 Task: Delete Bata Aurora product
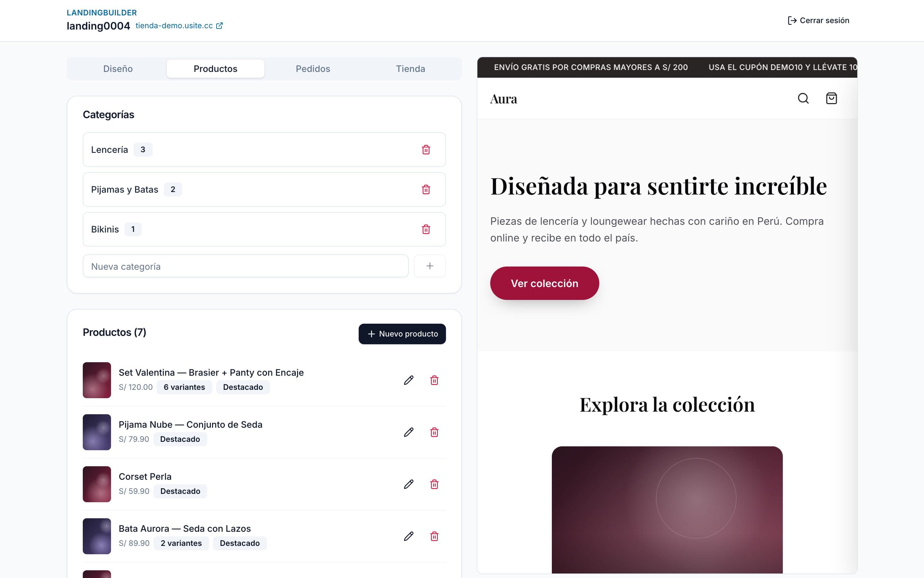point(434,536)
